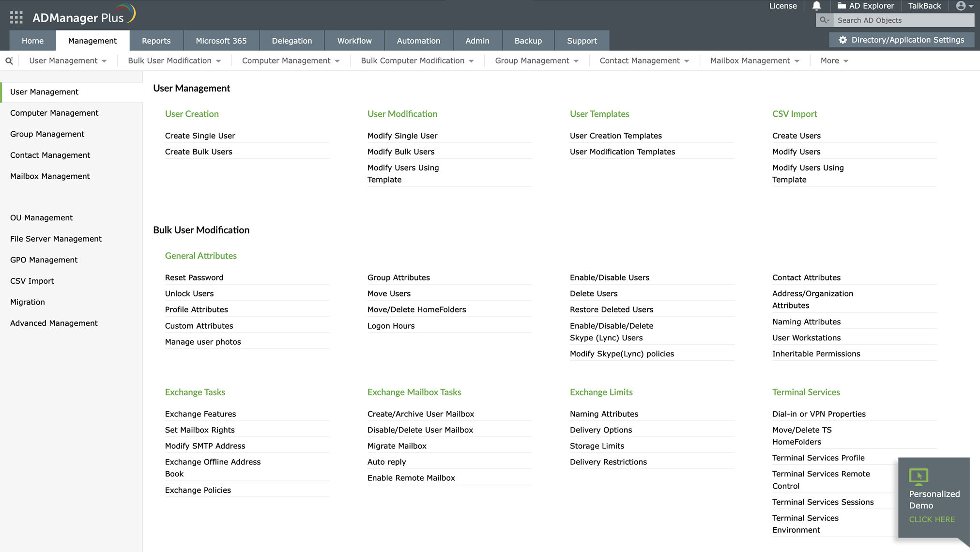Open the Reset Password link
The width and height of the screenshot is (980, 552).
194,277
